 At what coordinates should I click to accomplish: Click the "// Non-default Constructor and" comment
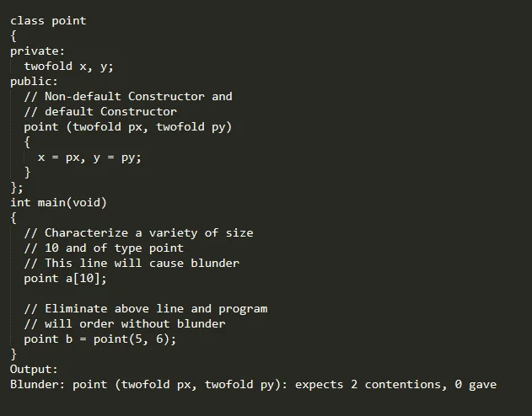click(128, 97)
